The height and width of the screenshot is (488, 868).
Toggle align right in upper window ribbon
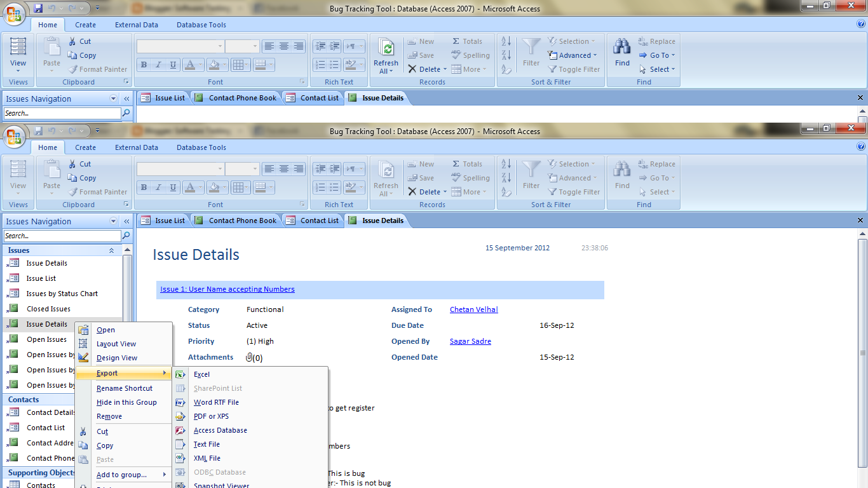coord(299,46)
